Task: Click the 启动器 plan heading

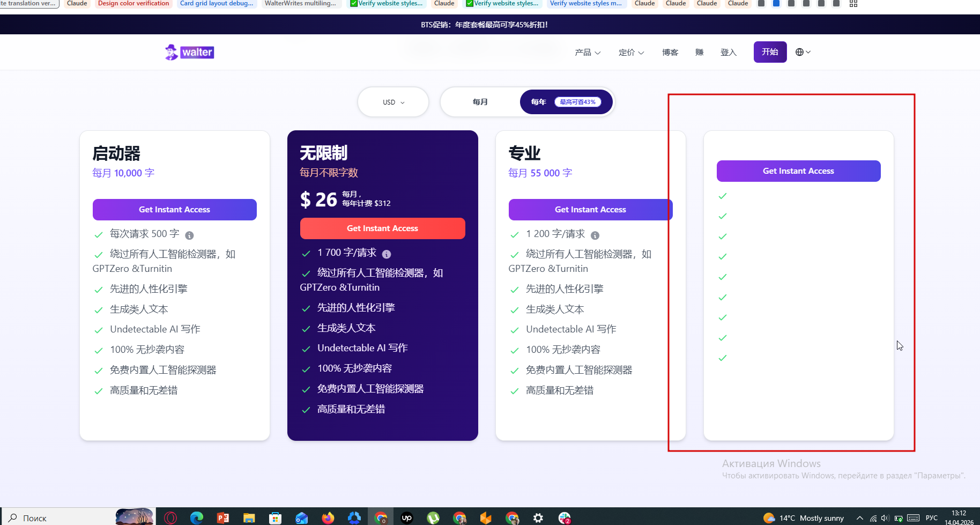Action: coord(116,153)
